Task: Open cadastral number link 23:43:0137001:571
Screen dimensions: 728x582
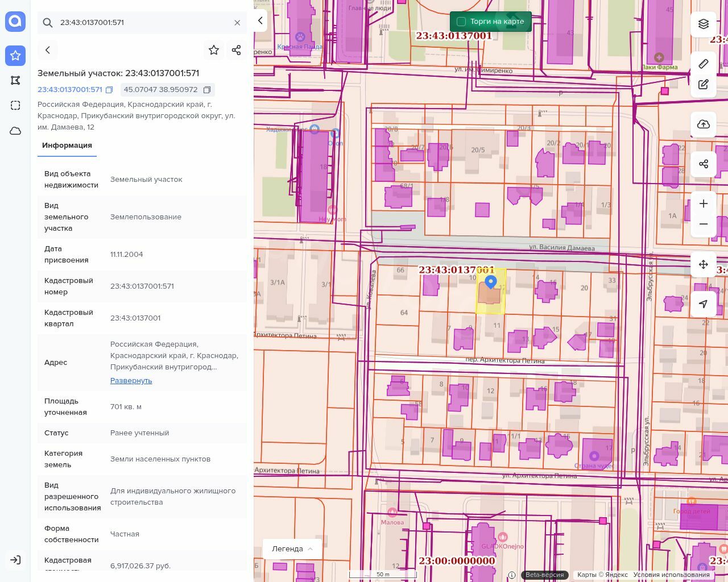Action: 70,90
